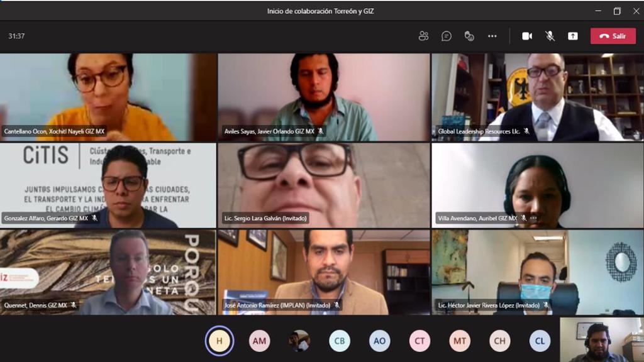This screenshot has height=362, width=644.
Task: Toggle the camera on or off
Action: click(527, 36)
